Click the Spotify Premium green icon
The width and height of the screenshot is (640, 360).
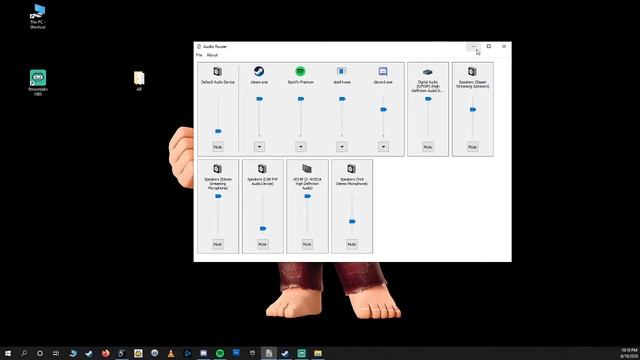(300, 71)
